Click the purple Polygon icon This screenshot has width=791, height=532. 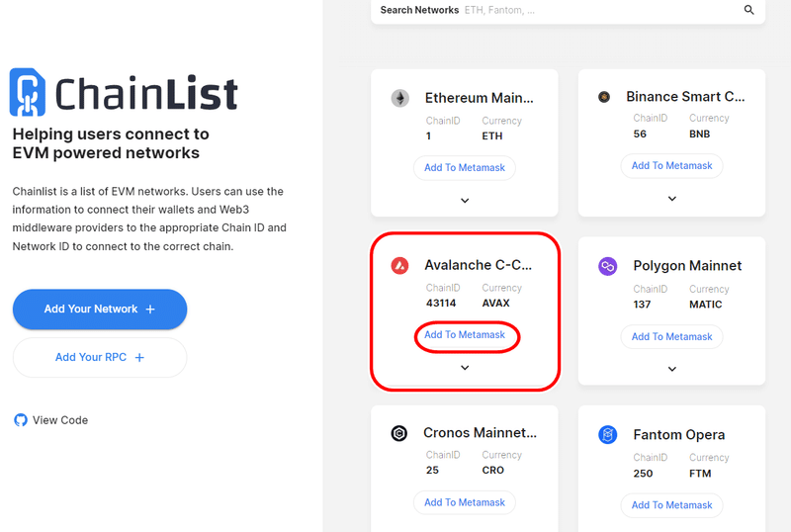click(607, 266)
